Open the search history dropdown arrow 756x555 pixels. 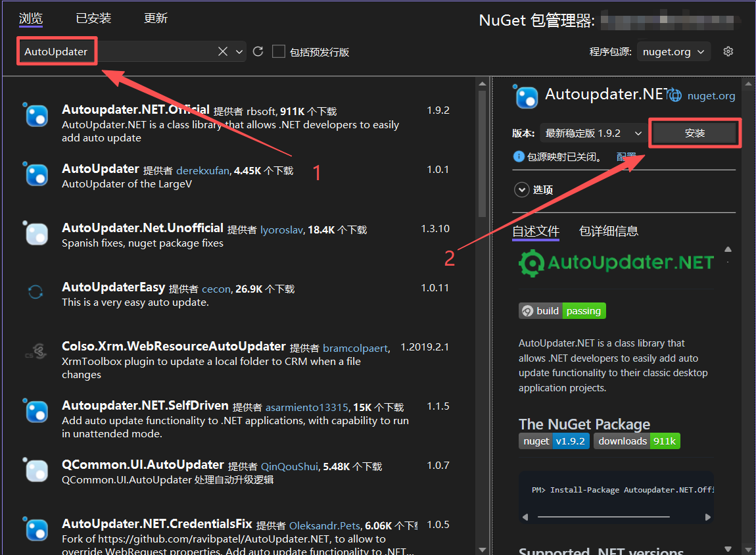tap(239, 51)
